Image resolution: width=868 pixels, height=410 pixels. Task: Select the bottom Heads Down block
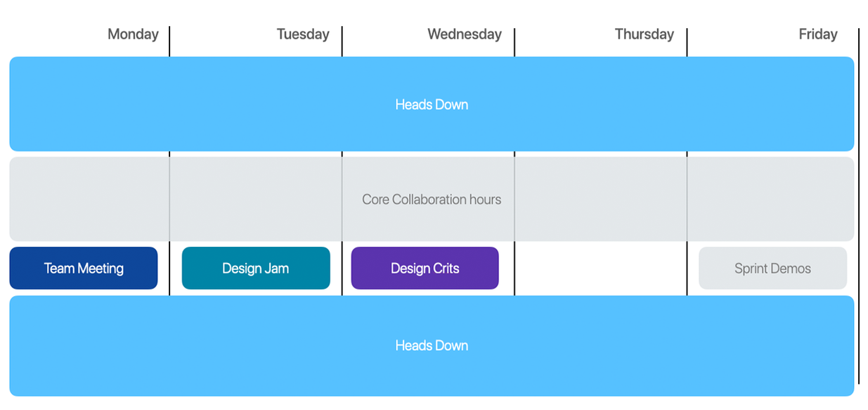(x=432, y=345)
